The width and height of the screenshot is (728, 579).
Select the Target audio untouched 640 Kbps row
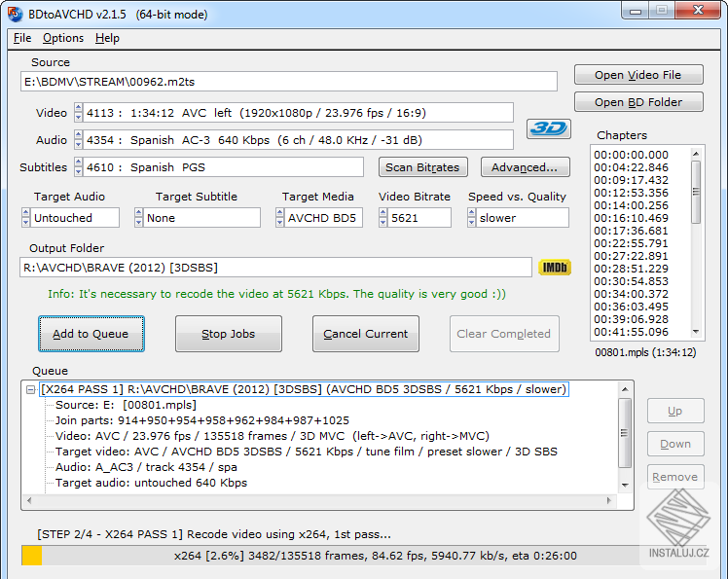point(152,483)
